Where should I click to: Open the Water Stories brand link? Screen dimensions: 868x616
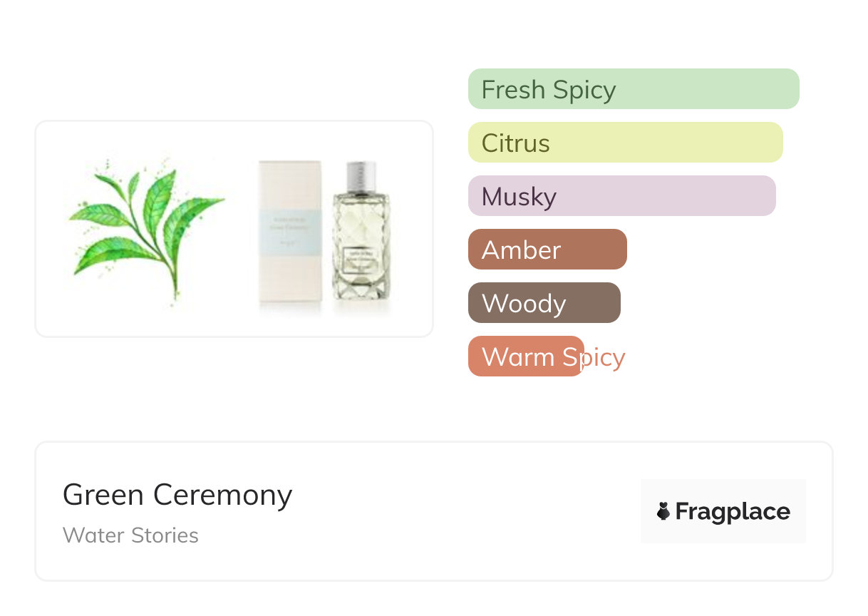point(130,535)
